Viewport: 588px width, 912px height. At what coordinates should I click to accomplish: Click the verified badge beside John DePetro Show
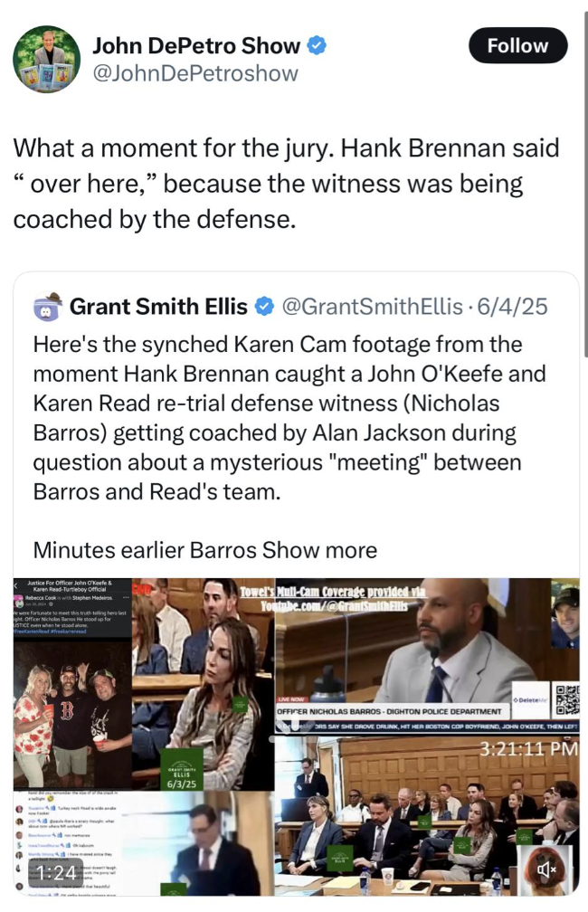pyautogui.click(x=317, y=45)
